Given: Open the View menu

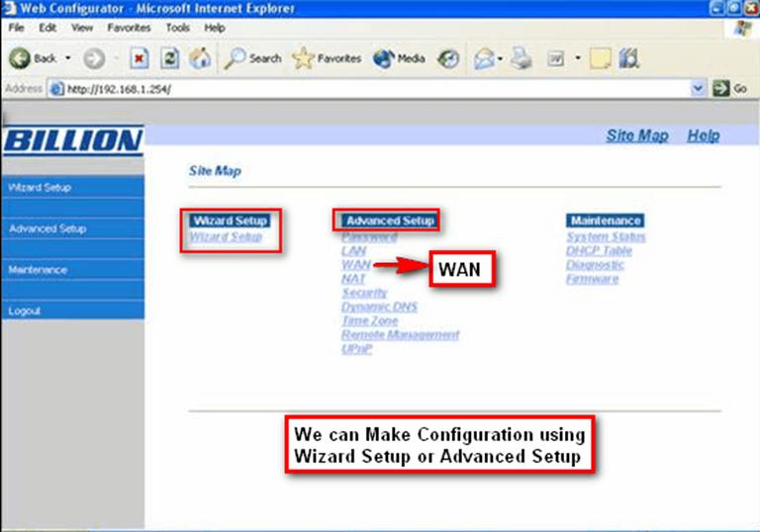Looking at the screenshot, I should 82,28.
